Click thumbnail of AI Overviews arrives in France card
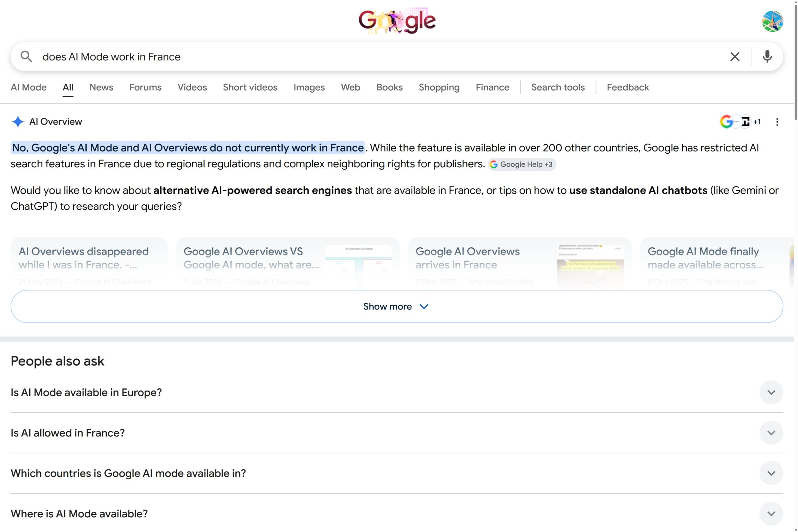The width and height of the screenshot is (798, 532). click(590, 267)
